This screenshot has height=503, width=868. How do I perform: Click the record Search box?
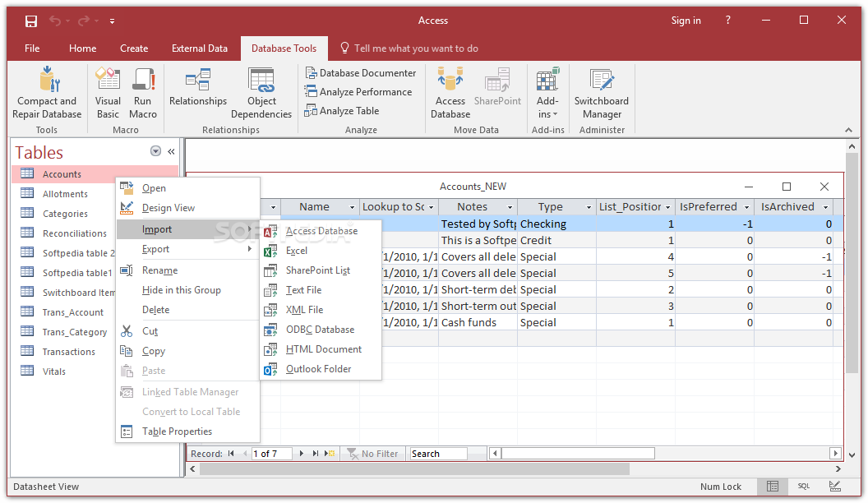tap(438, 454)
